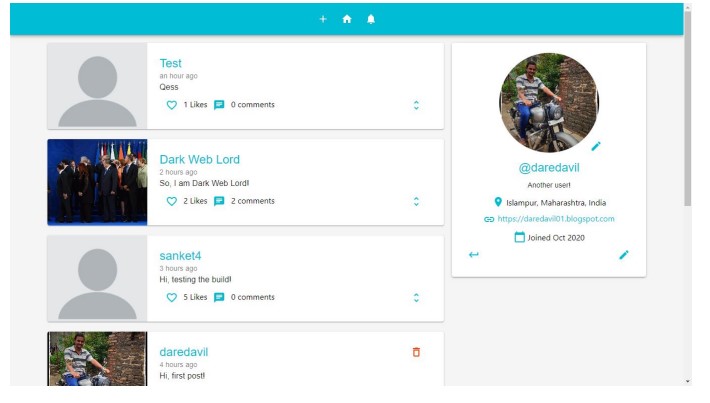This screenshot has width=710, height=403.
Task: Click the '1 Likes' text
Action: click(195, 105)
